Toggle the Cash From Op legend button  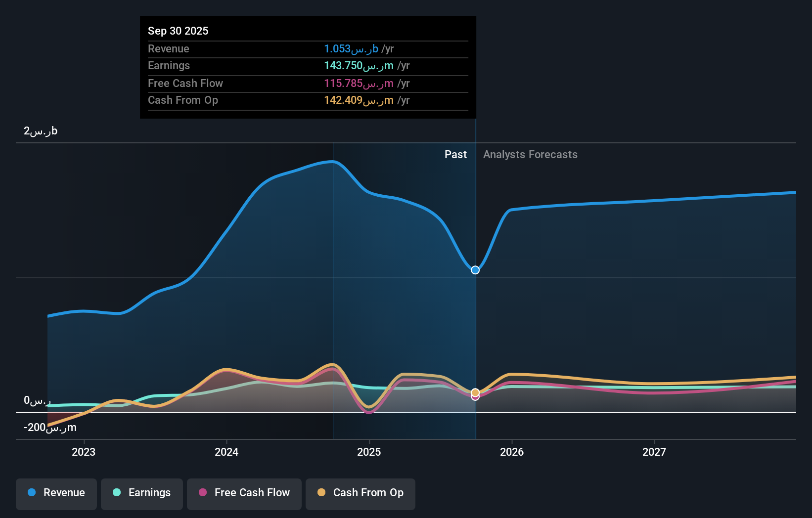(361, 494)
